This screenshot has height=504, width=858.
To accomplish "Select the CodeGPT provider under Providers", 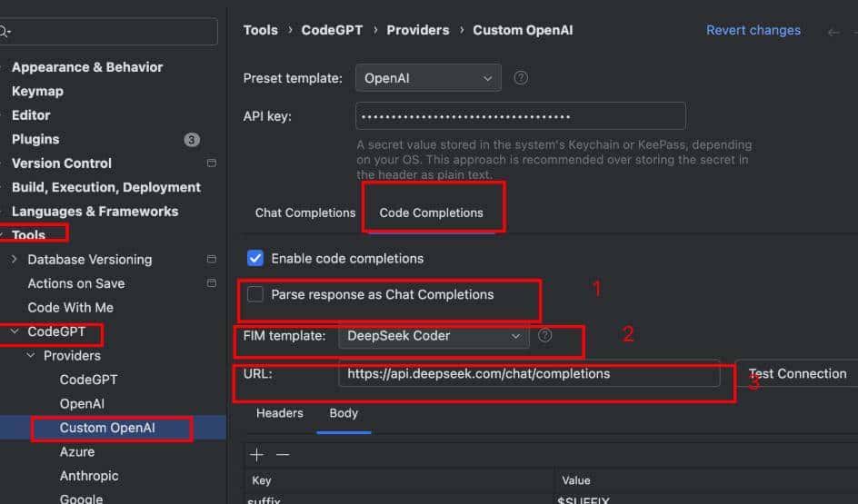I will tap(88, 380).
